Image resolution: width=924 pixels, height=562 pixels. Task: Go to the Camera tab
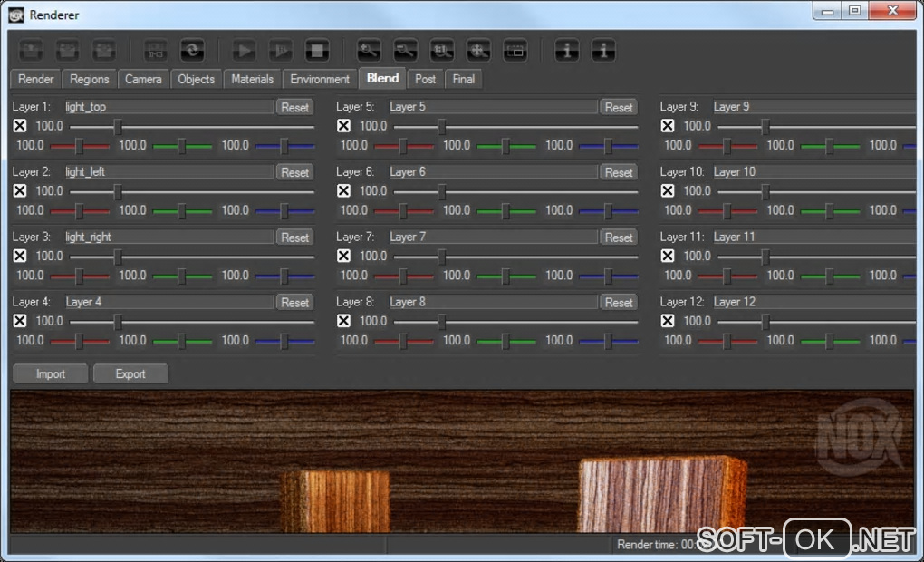(143, 79)
